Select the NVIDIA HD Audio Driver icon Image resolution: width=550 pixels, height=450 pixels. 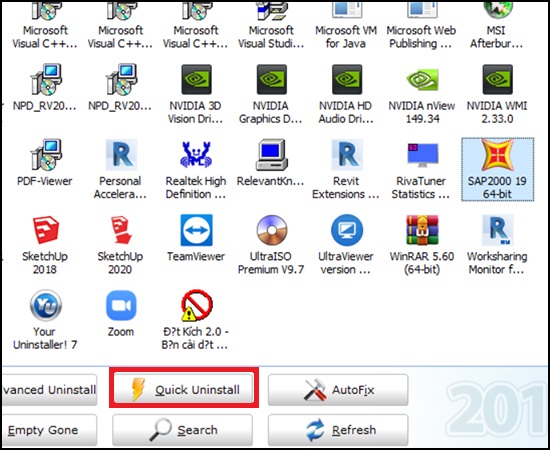347,80
